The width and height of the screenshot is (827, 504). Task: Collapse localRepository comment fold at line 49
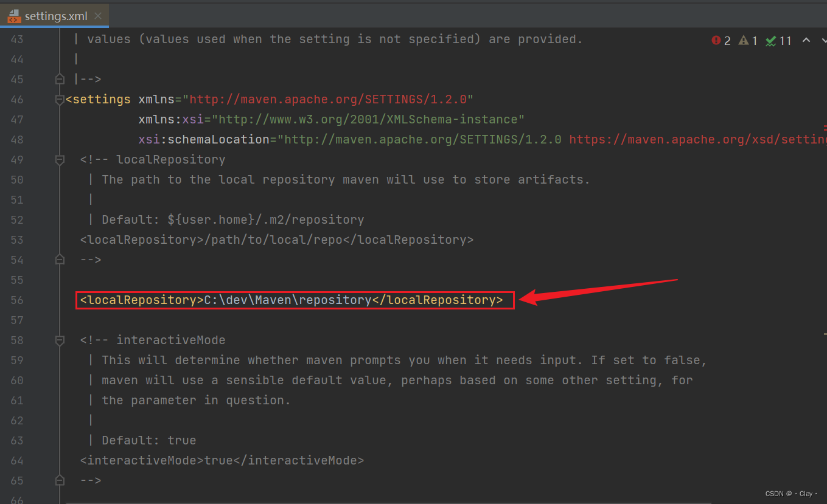pos(60,159)
